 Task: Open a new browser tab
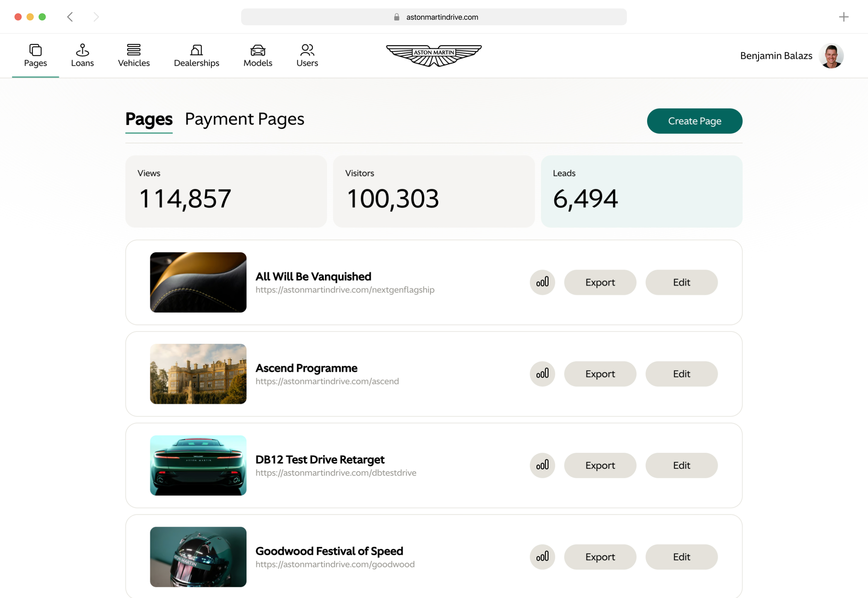point(843,17)
